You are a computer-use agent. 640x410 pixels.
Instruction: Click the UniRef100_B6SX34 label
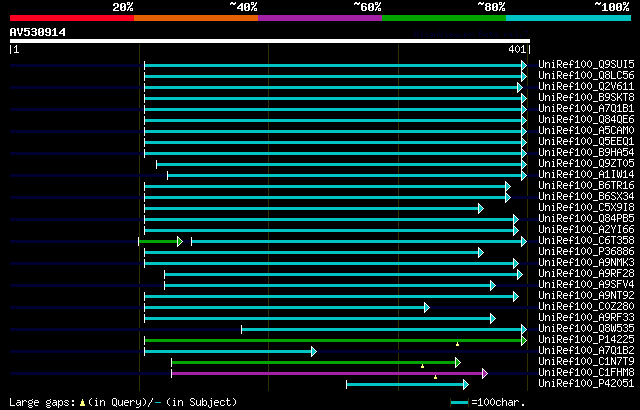[x=586, y=197]
